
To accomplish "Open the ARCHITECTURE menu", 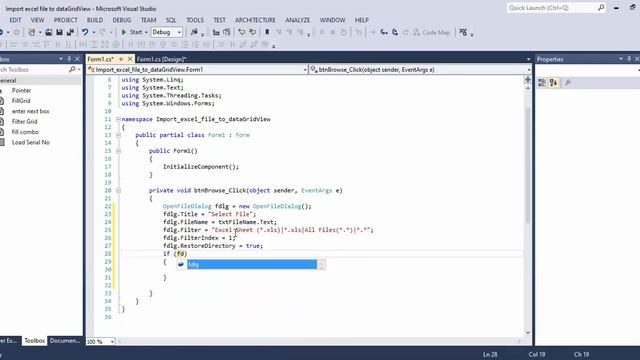I will tap(255, 20).
